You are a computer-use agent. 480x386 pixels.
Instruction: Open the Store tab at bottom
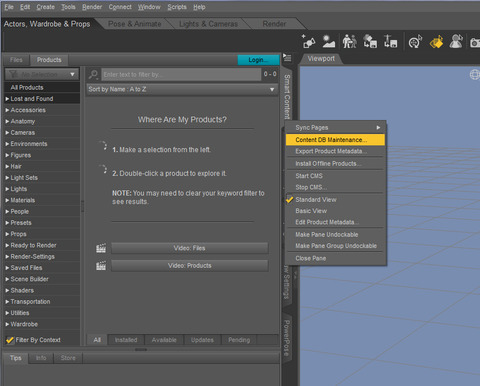[x=68, y=358]
